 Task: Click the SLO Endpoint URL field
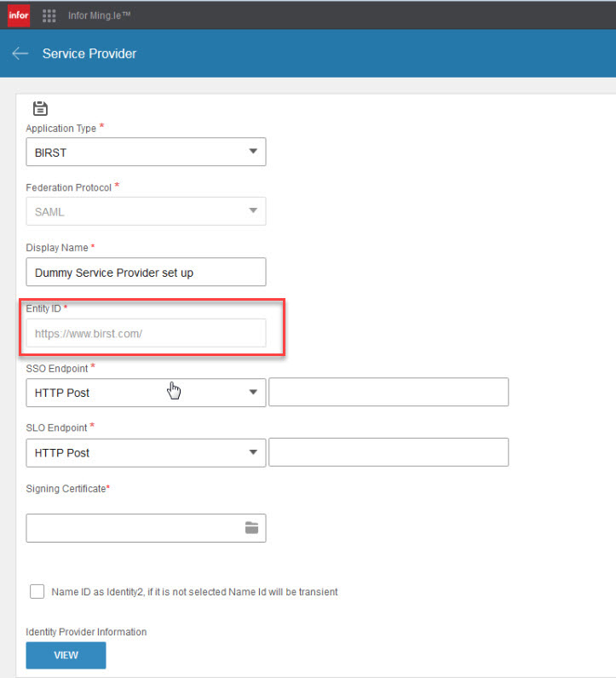389,452
